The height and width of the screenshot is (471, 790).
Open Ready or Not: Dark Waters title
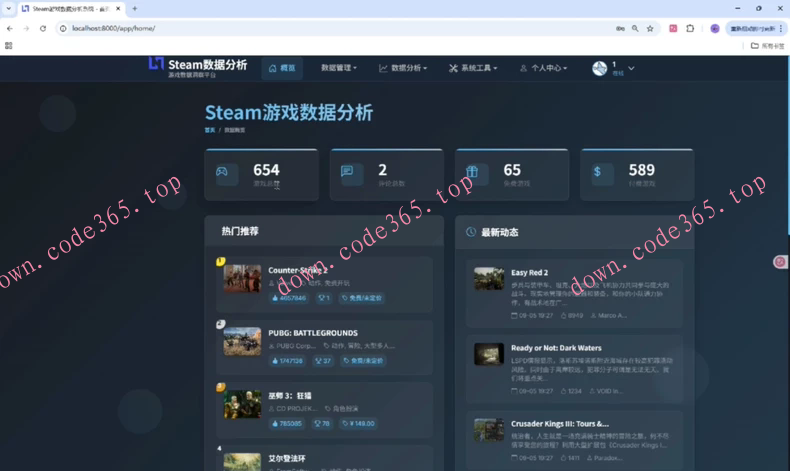coord(556,348)
